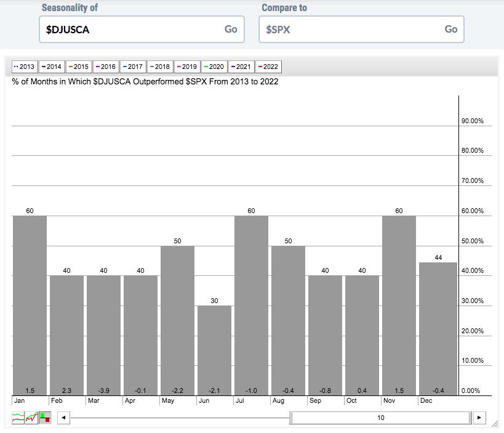Toggle the 2020 year legend button
The height and width of the screenshot is (433, 504).
(214, 67)
